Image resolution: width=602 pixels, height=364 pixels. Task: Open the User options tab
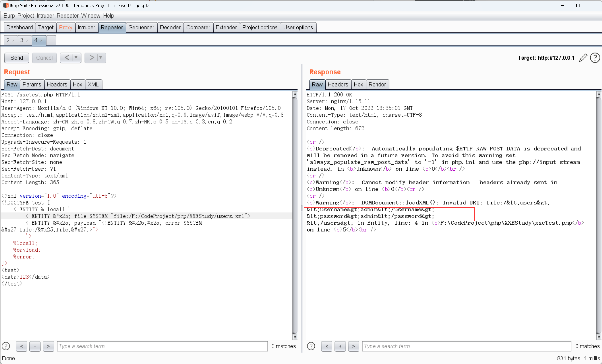(298, 27)
